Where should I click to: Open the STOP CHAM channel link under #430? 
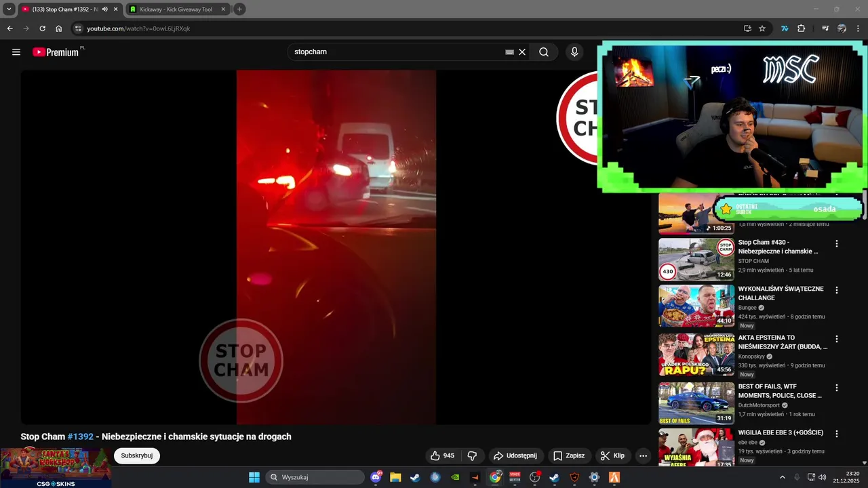click(x=753, y=261)
